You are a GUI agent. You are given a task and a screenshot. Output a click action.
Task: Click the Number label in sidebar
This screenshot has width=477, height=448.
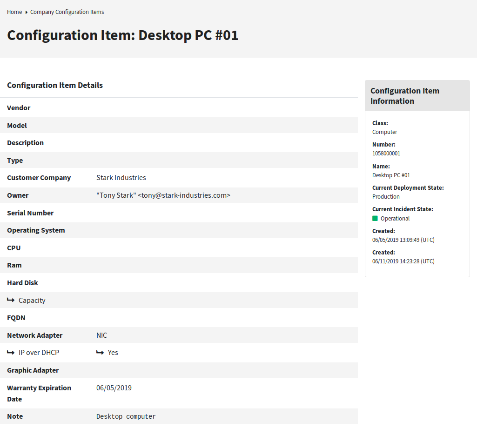[383, 145]
